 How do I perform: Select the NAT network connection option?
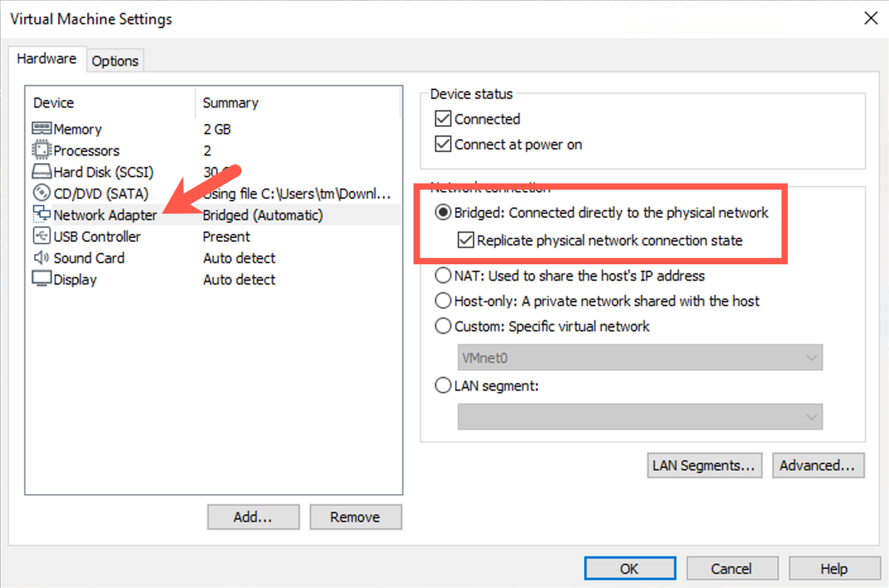443,275
